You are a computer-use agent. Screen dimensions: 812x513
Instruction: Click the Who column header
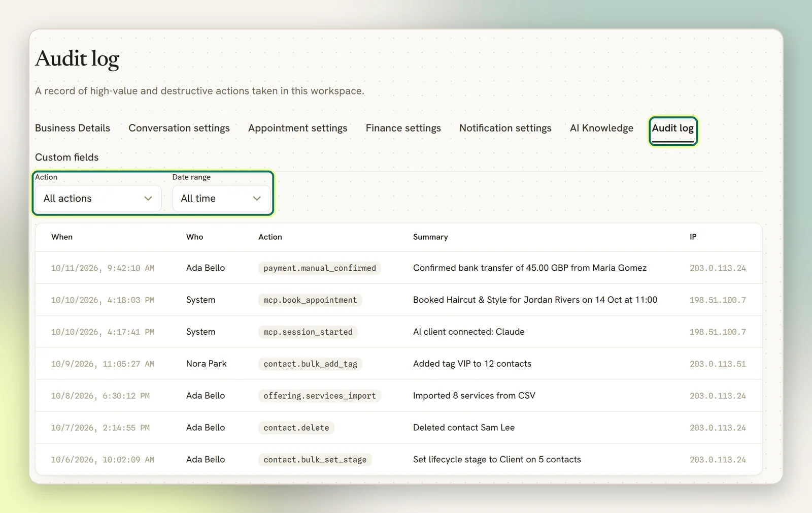pyautogui.click(x=195, y=237)
